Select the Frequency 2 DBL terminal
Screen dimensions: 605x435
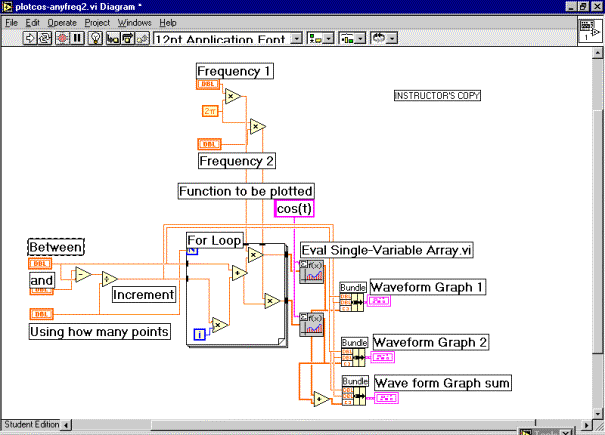tap(209, 144)
